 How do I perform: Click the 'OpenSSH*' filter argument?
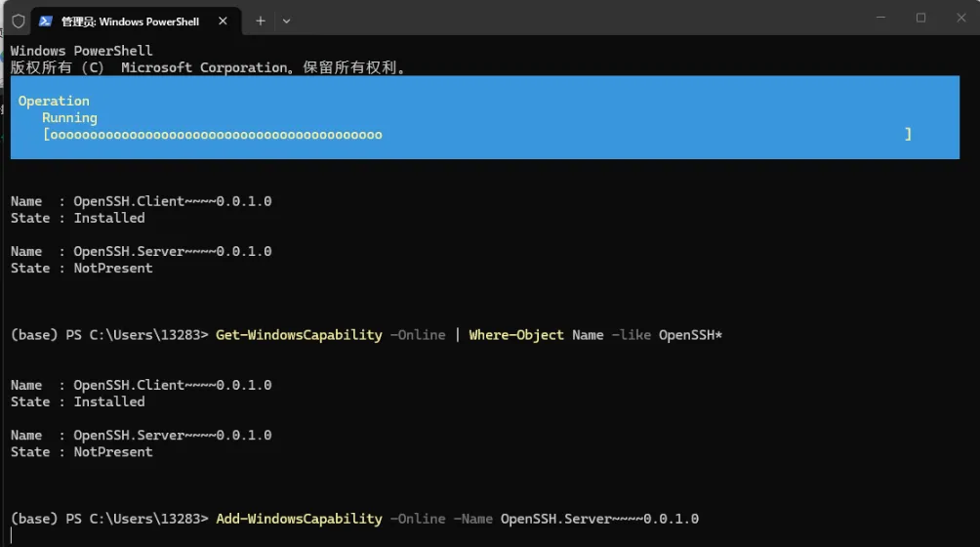point(691,335)
